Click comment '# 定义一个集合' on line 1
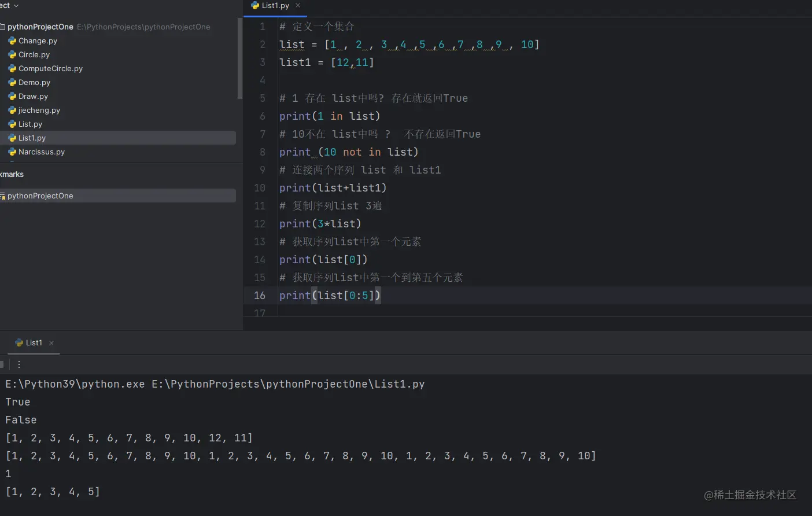812x516 pixels. point(317,27)
